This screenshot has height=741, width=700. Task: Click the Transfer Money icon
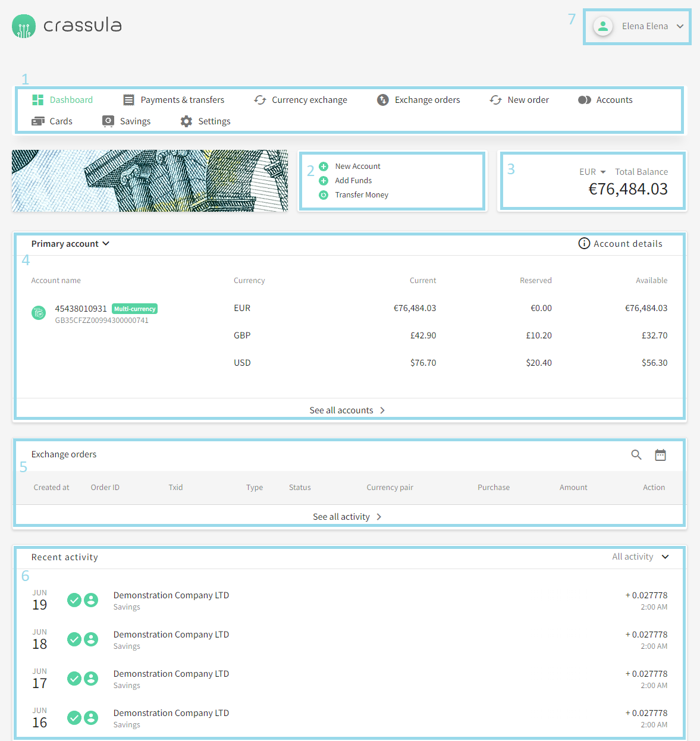pyautogui.click(x=324, y=195)
